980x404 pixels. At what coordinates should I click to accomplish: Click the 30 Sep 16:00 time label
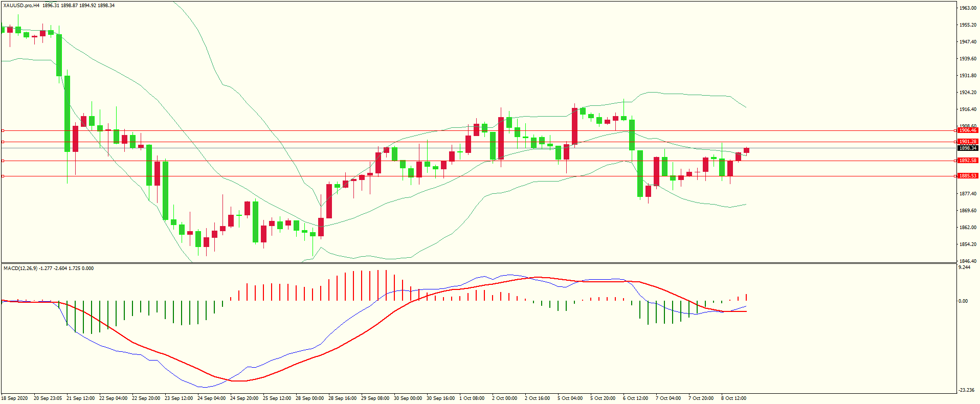tap(441, 398)
